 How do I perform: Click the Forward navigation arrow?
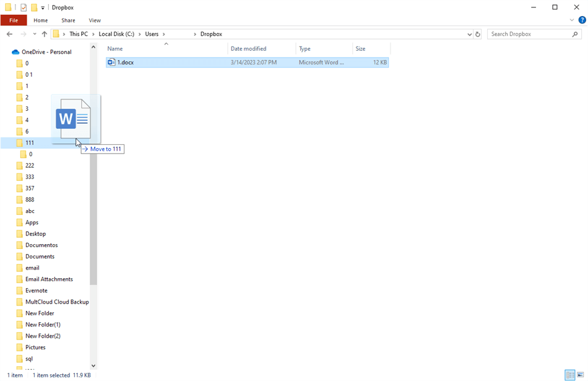24,34
